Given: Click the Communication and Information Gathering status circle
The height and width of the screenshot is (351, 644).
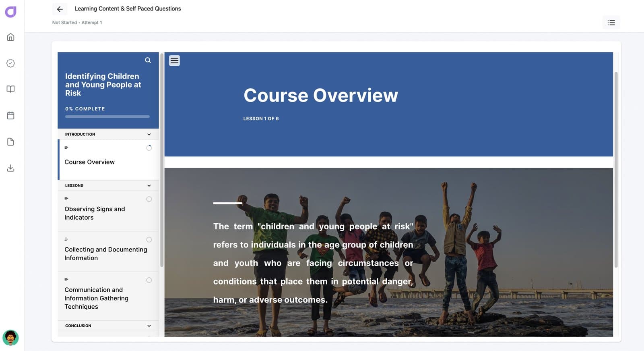Looking at the screenshot, I should pyautogui.click(x=149, y=280).
